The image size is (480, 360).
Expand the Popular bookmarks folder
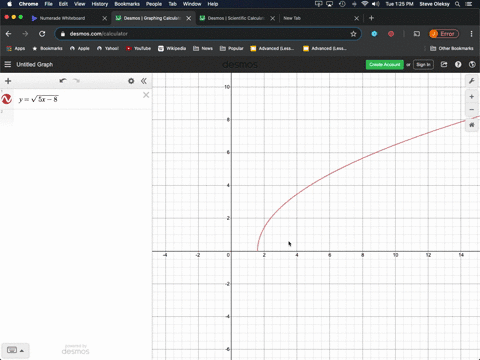pos(232,48)
